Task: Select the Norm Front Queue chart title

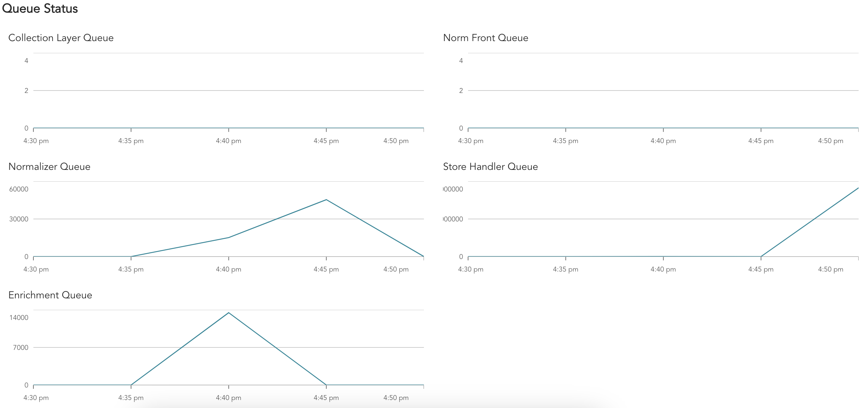Action: [x=485, y=38]
